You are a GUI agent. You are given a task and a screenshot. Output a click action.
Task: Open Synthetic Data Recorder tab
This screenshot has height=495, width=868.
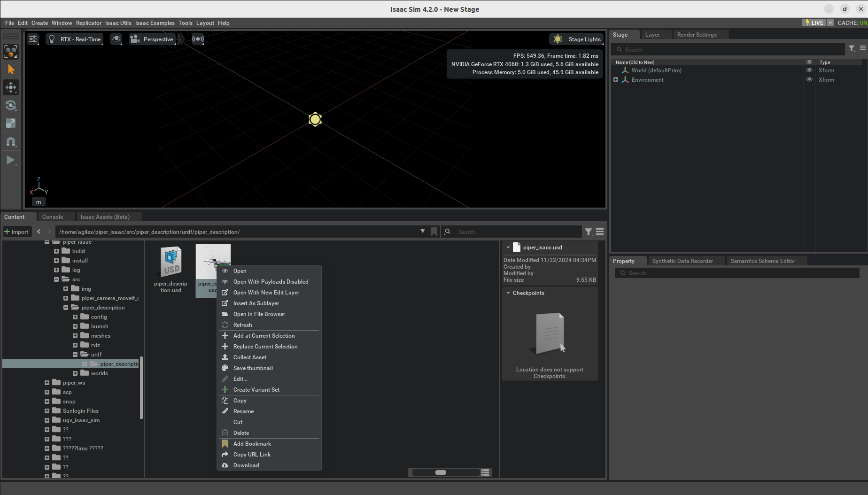tap(682, 261)
